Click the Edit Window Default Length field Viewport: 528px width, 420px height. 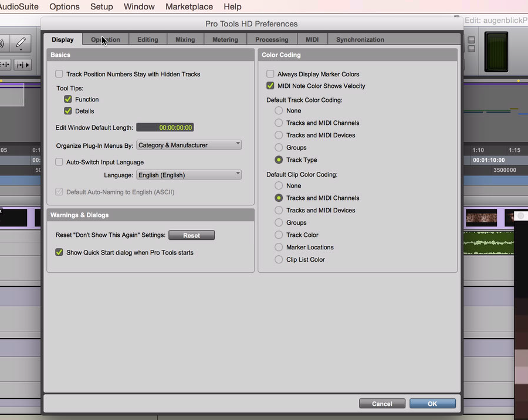point(165,127)
